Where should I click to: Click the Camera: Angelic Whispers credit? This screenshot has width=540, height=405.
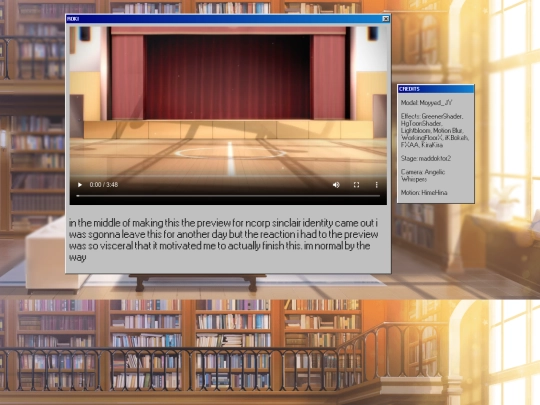point(423,176)
